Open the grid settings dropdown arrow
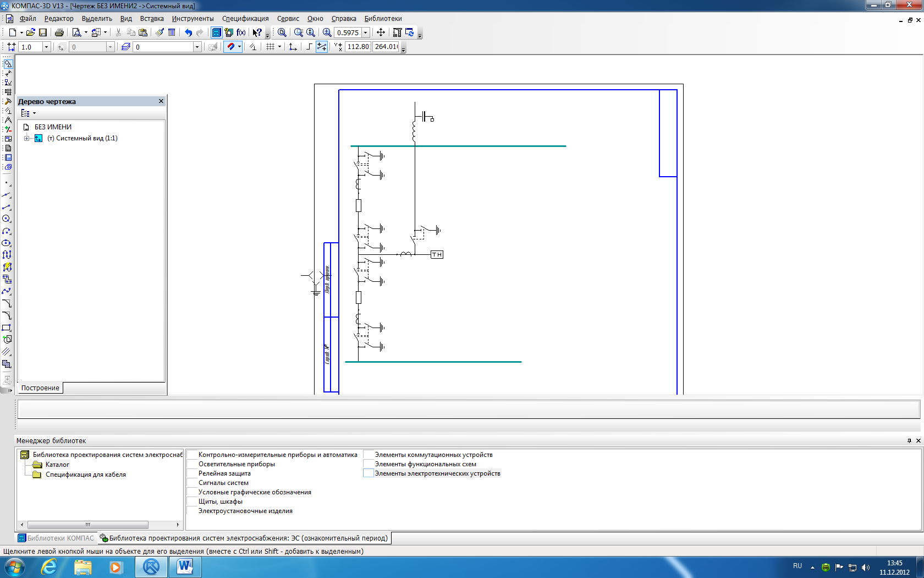Image resolution: width=924 pixels, height=578 pixels. pyautogui.click(x=279, y=47)
